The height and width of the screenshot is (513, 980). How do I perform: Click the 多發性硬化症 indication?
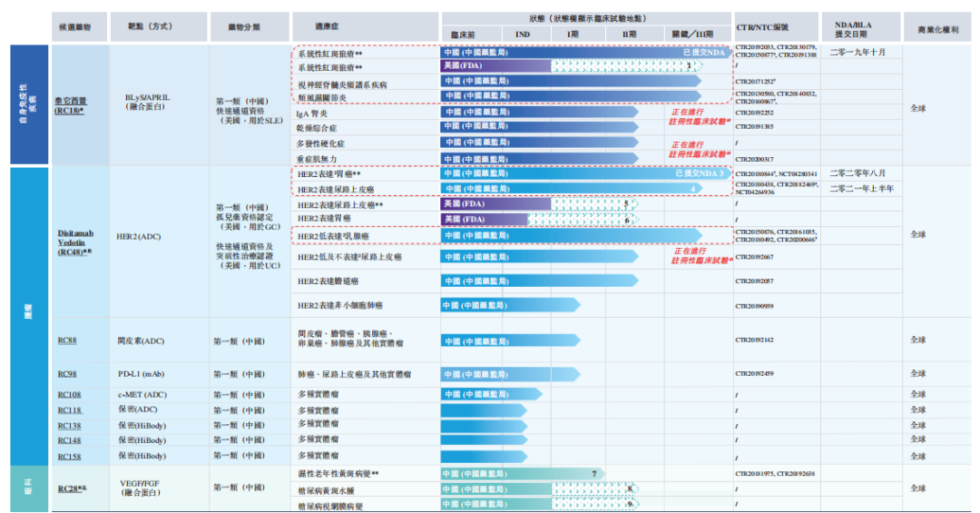pyautogui.click(x=320, y=143)
